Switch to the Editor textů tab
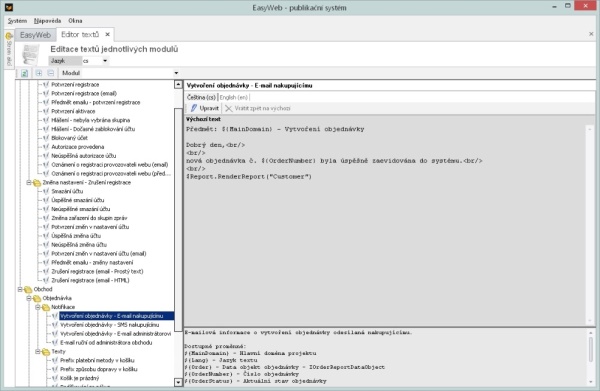This screenshot has width=600, height=391. coord(80,34)
